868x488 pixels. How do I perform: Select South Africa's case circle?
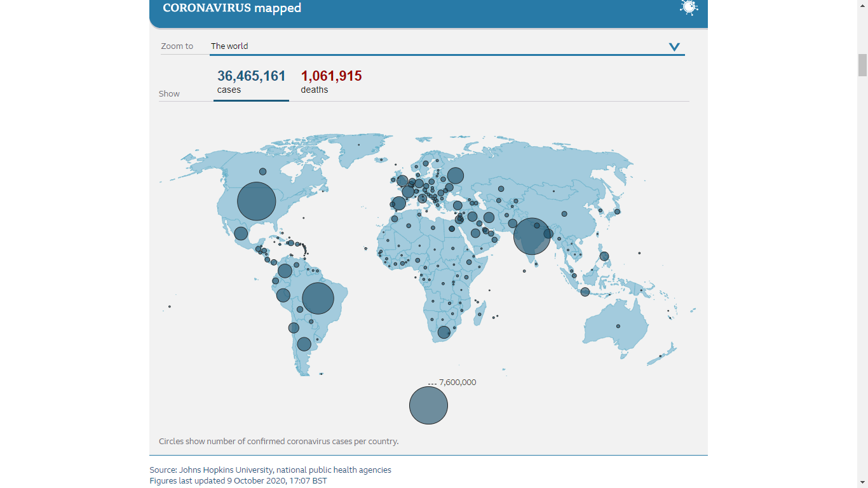(444, 332)
